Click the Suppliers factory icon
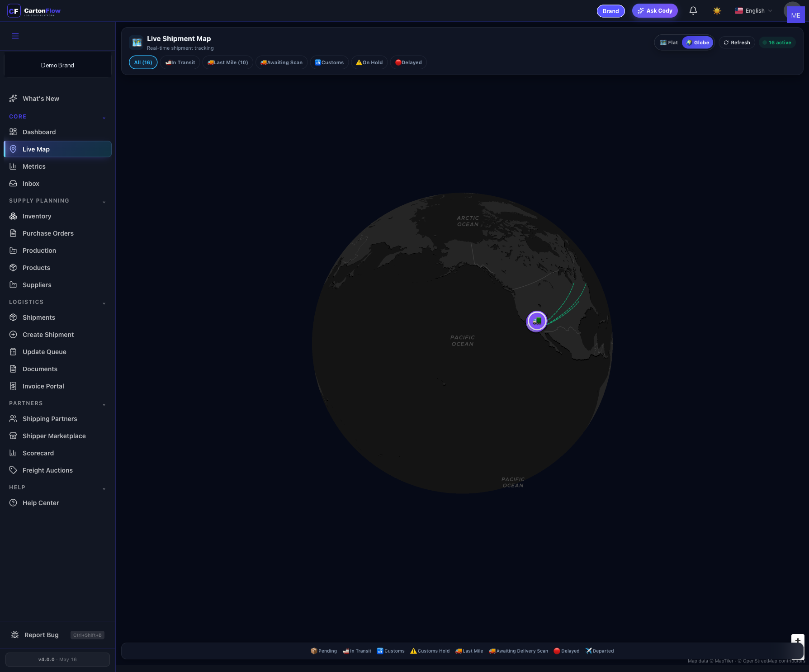Viewport: 809px width, 672px height. (13, 285)
